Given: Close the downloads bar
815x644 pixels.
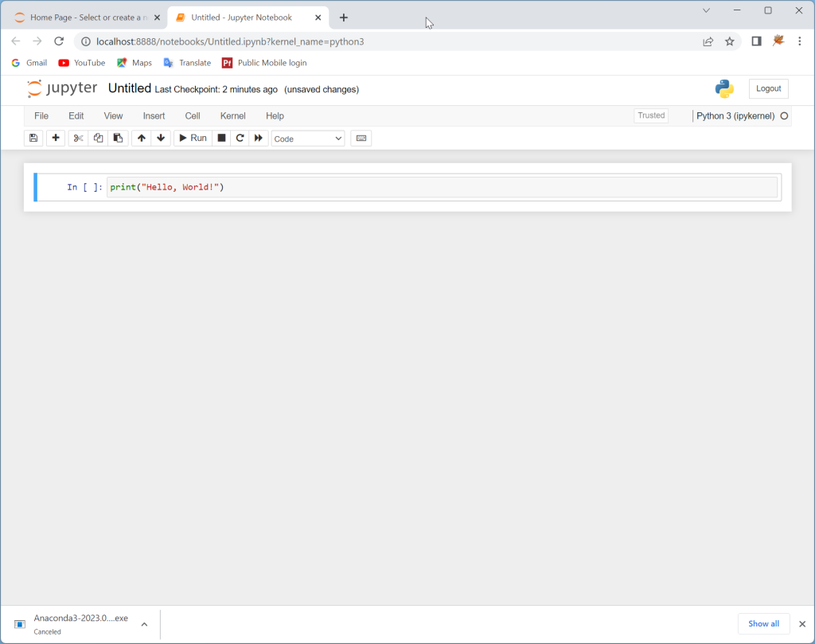Looking at the screenshot, I should [802, 624].
